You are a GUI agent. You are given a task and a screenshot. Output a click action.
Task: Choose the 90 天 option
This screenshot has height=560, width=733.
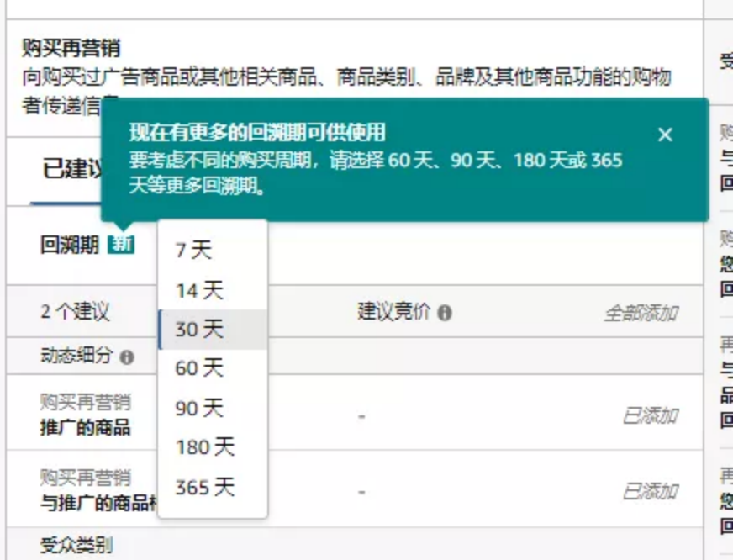(x=198, y=408)
